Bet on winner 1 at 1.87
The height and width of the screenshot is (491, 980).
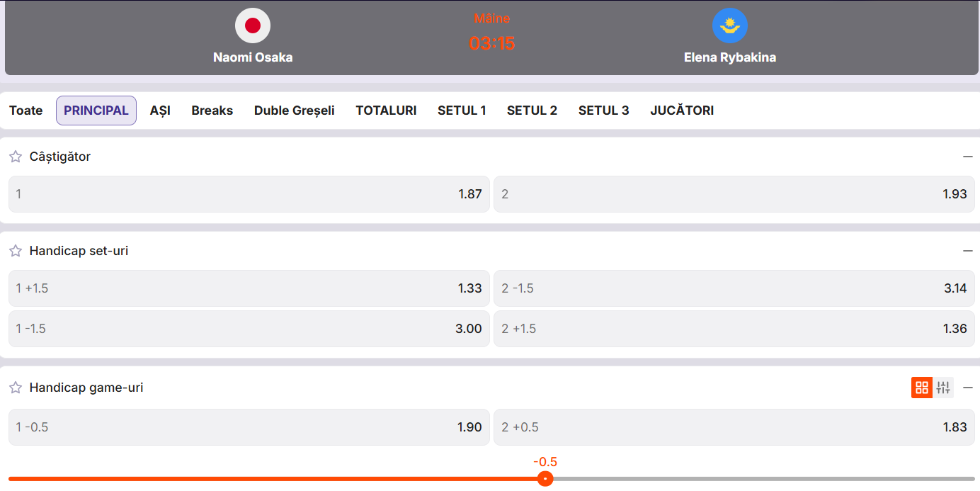(249, 194)
